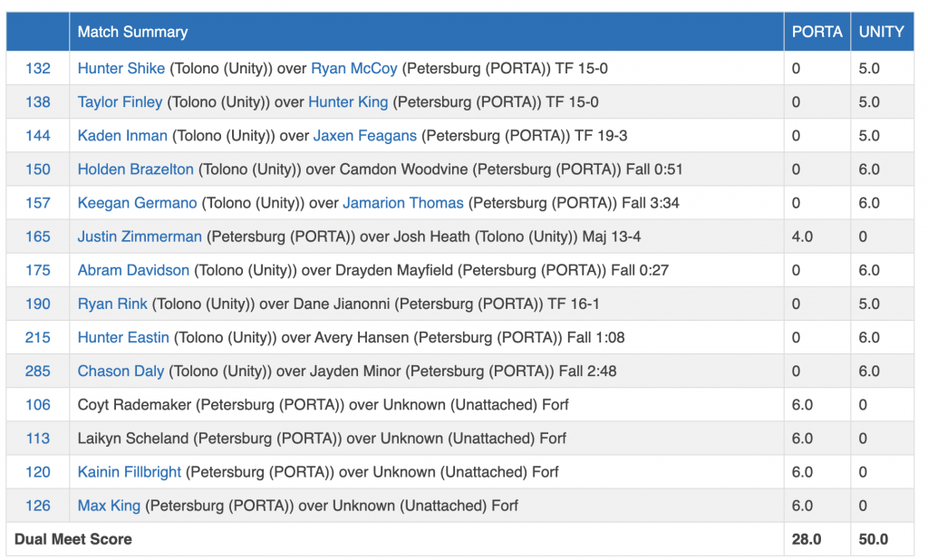Open Hunter Eastin profile link

123,337
